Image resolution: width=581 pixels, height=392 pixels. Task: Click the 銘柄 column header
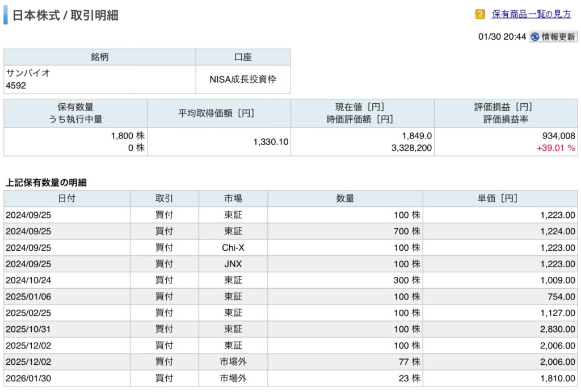click(x=99, y=57)
